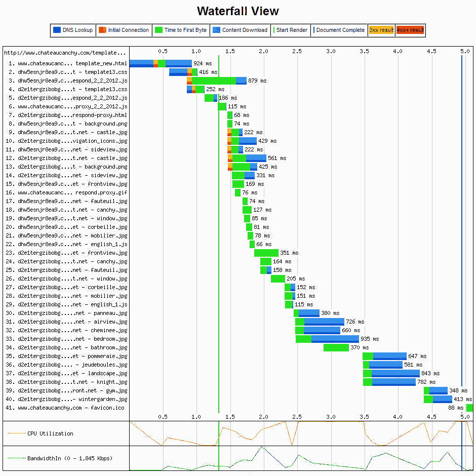Open request 1 template_new.html
The width and height of the screenshot is (476, 476).
[x=67, y=63]
